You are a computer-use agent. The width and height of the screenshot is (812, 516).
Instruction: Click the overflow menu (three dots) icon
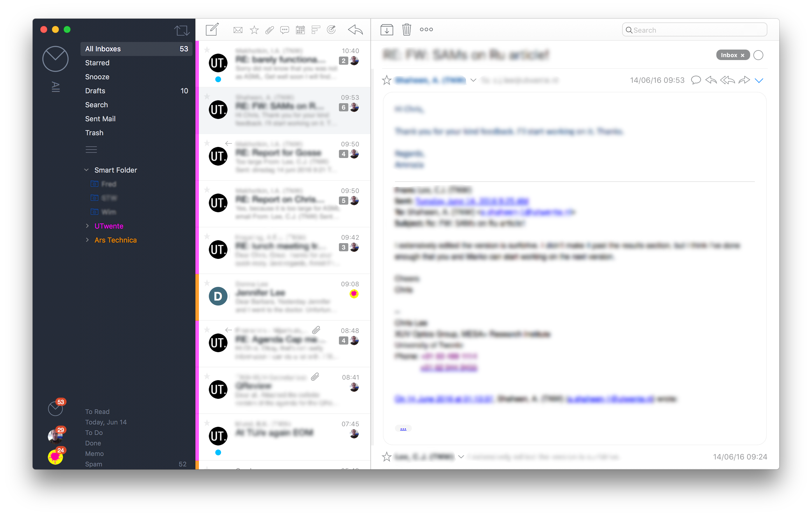[x=426, y=29]
